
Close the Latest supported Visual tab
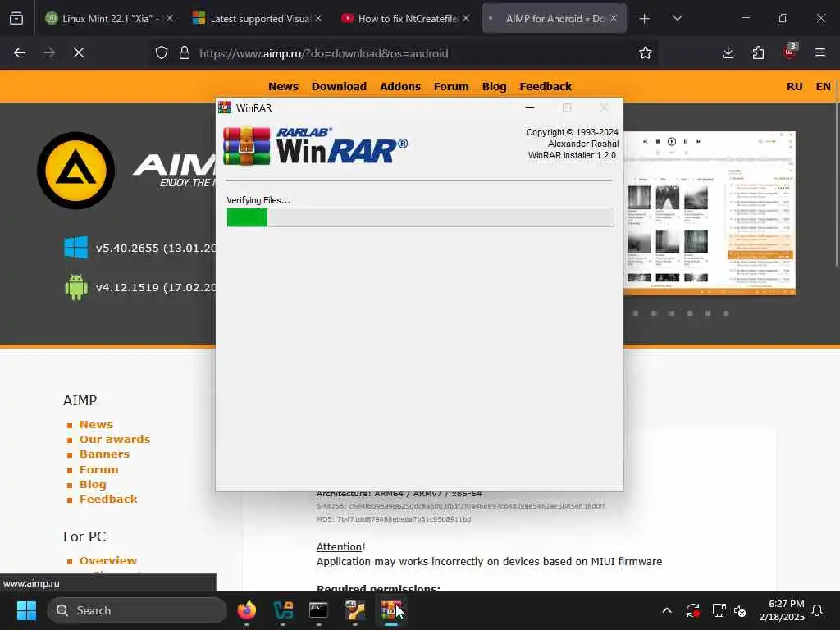coord(318,19)
